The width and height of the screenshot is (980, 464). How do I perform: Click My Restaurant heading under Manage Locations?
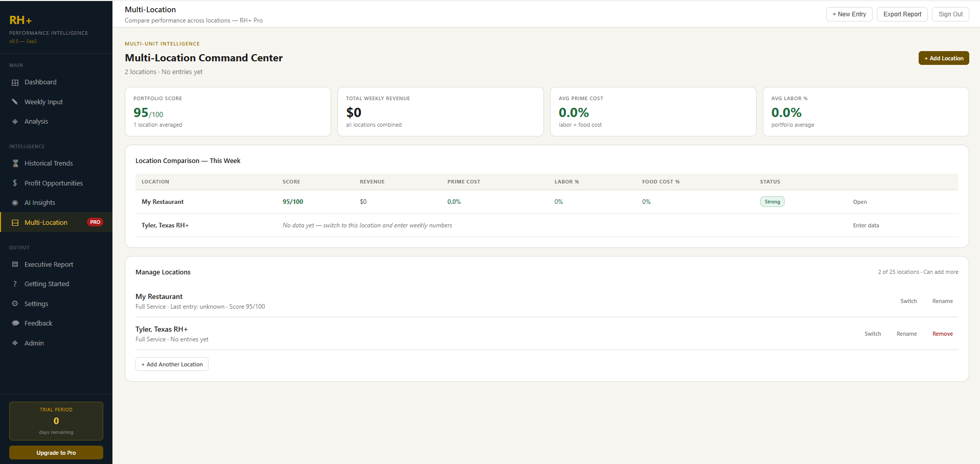pos(159,296)
